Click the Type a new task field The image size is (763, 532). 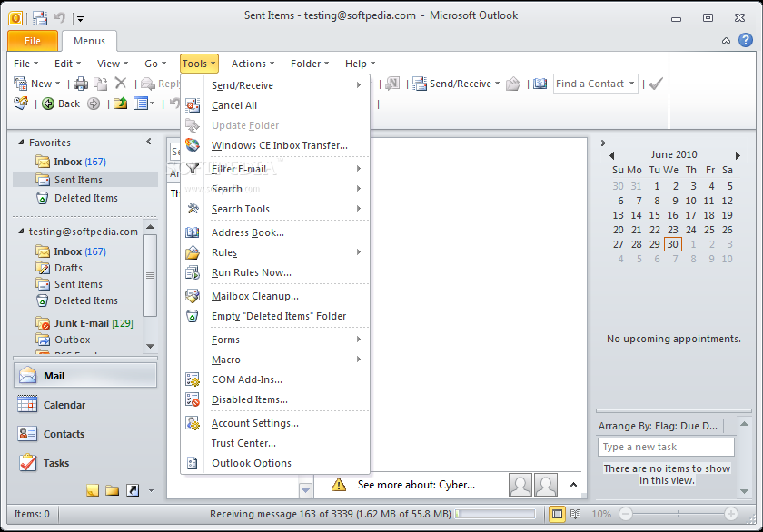click(666, 447)
